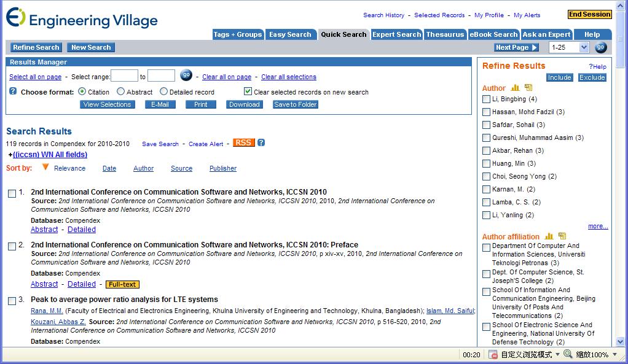Image resolution: width=628 pixels, height=364 pixels.
Task: Check the Beijing University of Posts affiliation filter
Action: (486, 292)
